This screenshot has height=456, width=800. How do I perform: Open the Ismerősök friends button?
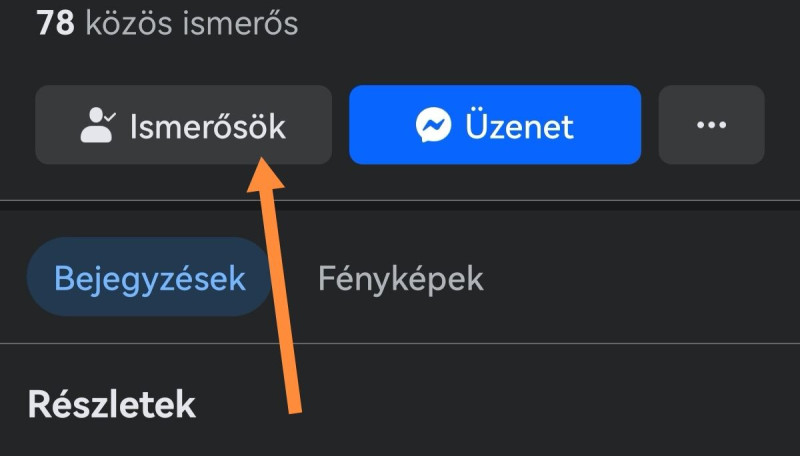[184, 125]
